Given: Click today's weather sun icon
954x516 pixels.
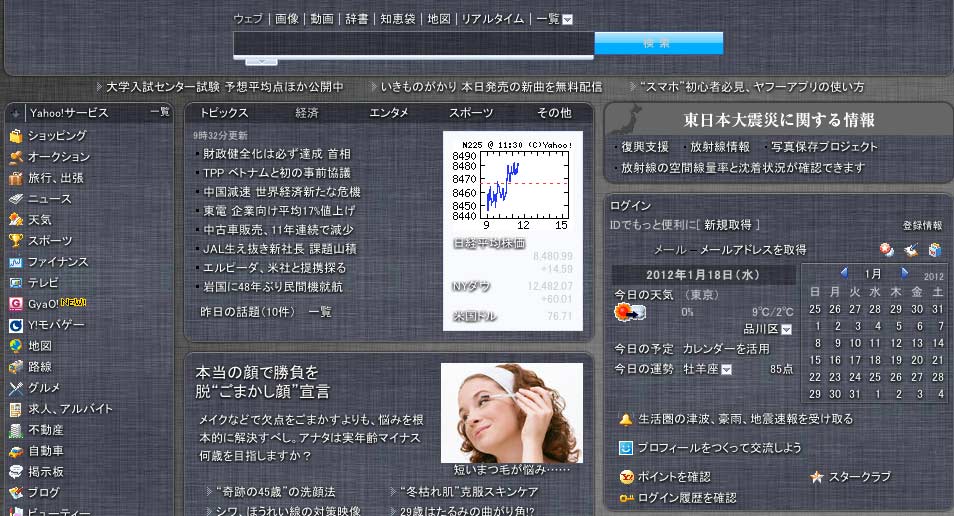Looking at the screenshot, I should 629,313.
